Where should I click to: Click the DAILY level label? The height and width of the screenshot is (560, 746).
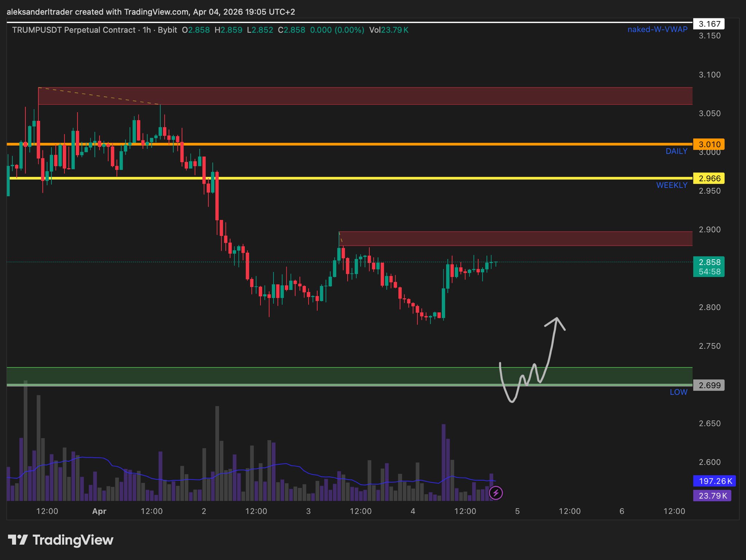click(x=676, y=151)
